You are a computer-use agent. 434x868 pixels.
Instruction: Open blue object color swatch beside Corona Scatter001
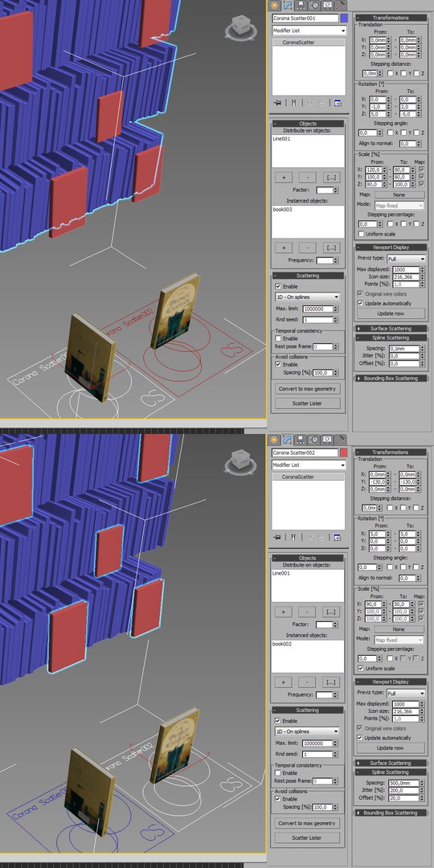(344, 18)
